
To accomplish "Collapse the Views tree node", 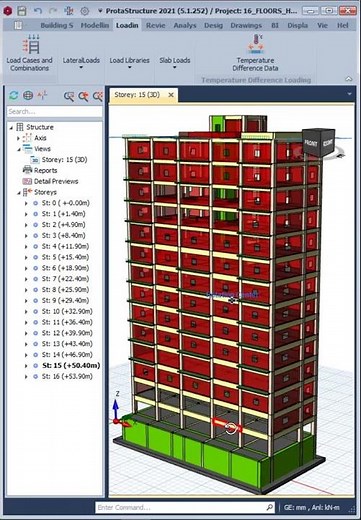I will [x=19, y=149].
